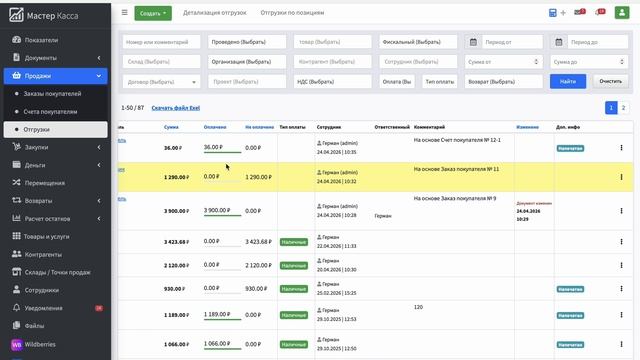Open Сотрудники in the sidebar

(x=56, y=290)
